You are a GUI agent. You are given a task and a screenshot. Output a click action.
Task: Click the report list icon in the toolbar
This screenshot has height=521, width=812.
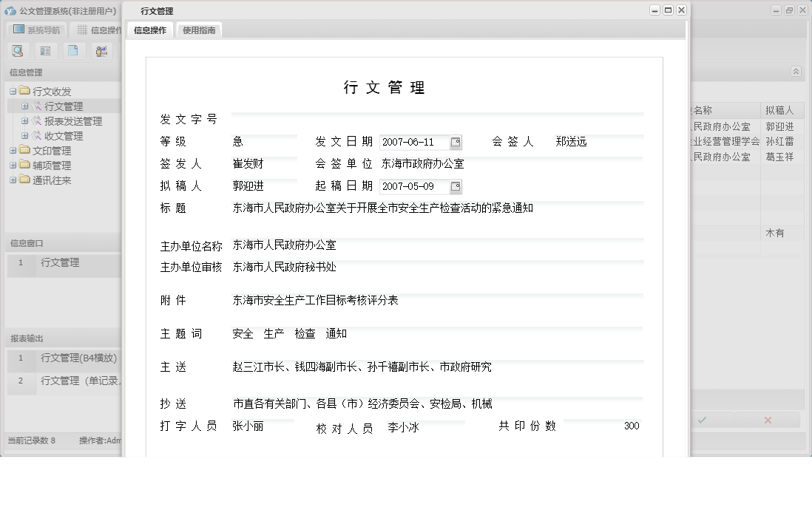point(45,50)
